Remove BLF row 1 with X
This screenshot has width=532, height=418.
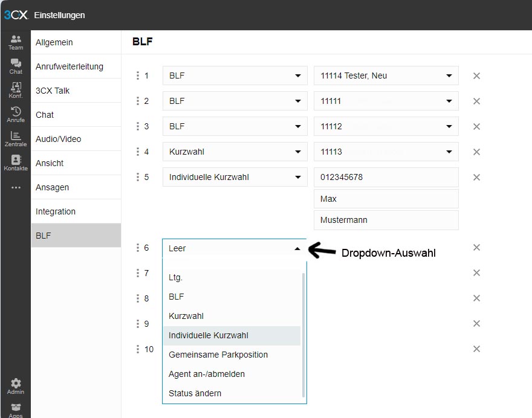[x=476, y=76]
